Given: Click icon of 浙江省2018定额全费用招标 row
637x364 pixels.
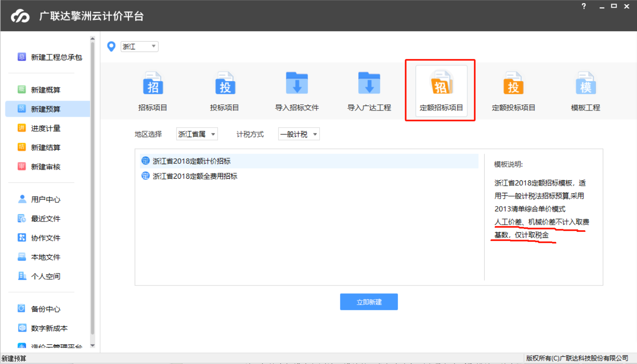Looking at the screenshot, I should click(x=145, y=176).
